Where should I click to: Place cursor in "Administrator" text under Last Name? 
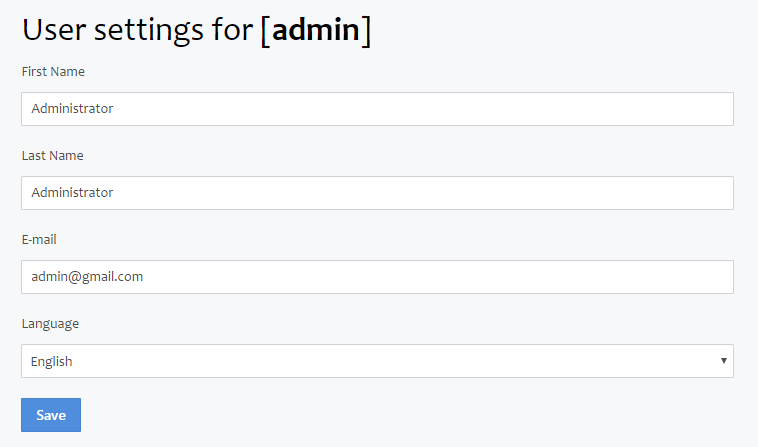click(x=72, y=193)
